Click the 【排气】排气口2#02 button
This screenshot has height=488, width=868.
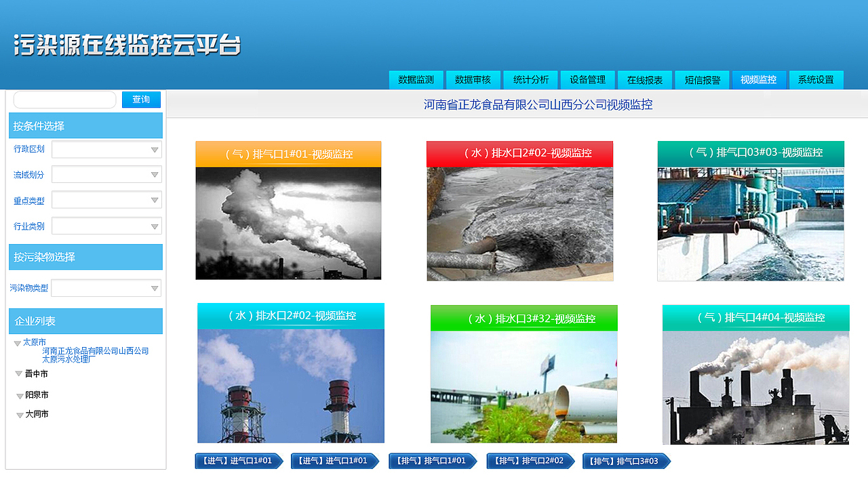[x=530, y=461]
